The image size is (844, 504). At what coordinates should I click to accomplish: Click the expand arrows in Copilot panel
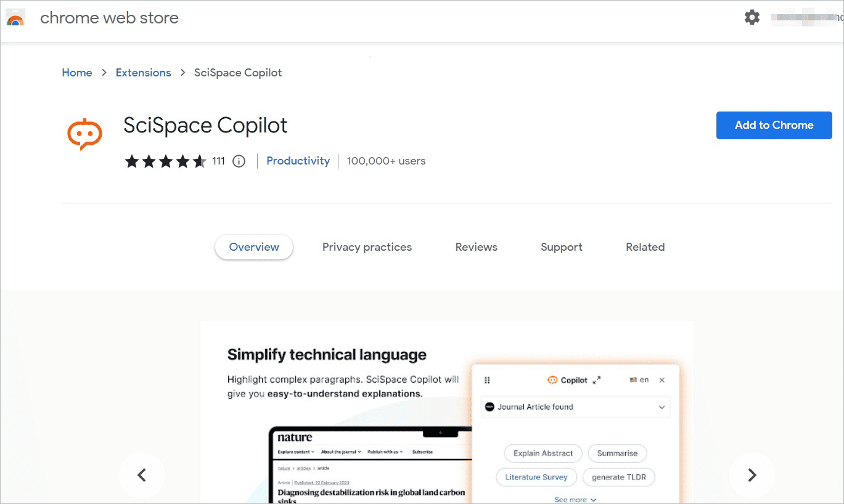click(x=597, y=380)
